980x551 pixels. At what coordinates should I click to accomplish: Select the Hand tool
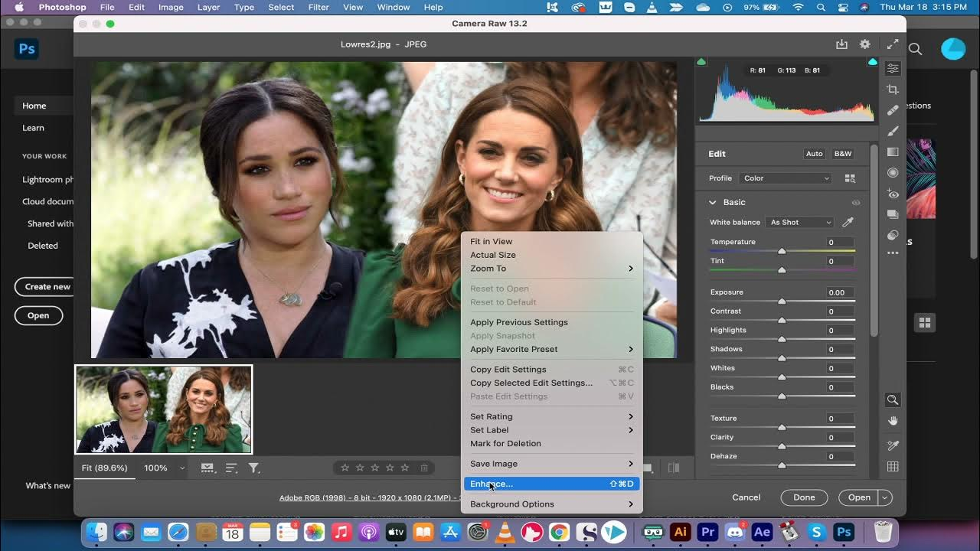click(893, 421)
